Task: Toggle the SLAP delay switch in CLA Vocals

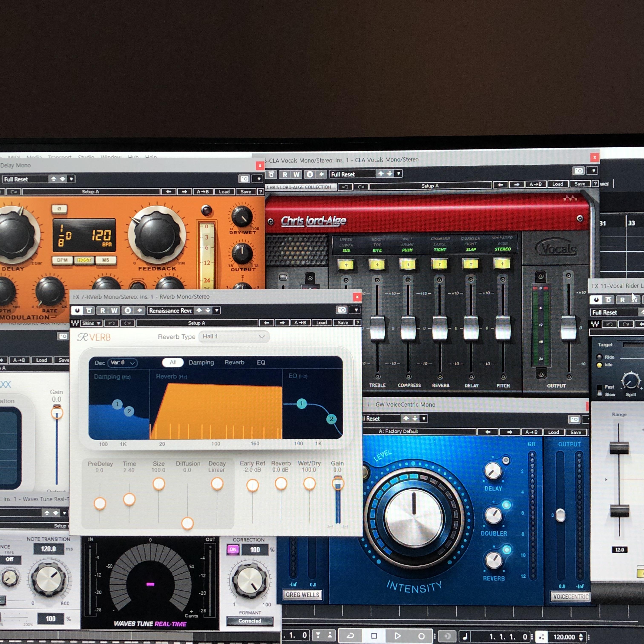Action: pos(471,264)
